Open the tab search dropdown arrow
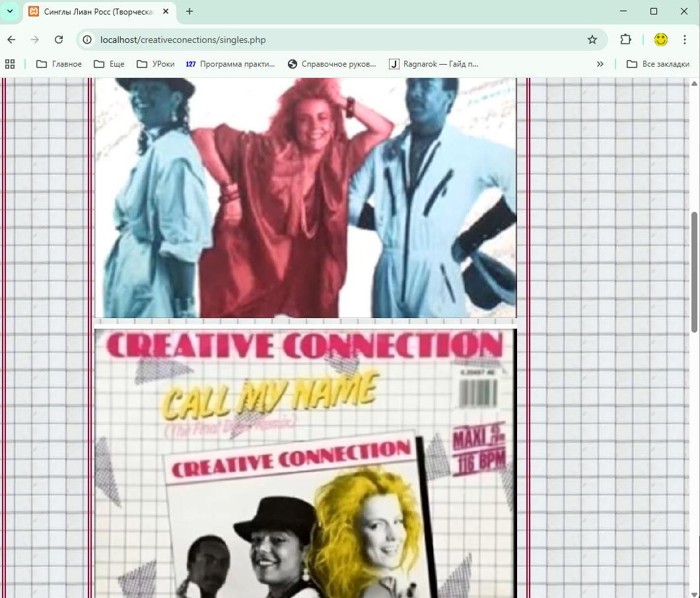 click(x=10, y=12)
